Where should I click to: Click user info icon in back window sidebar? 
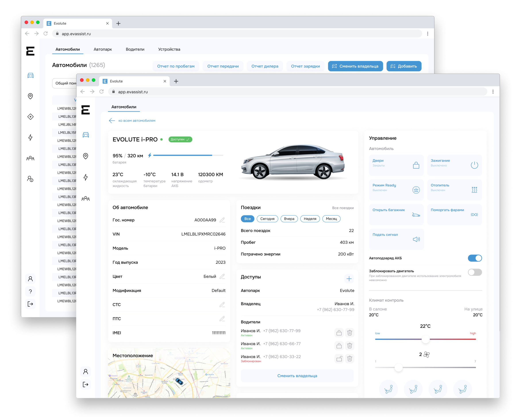31,179
